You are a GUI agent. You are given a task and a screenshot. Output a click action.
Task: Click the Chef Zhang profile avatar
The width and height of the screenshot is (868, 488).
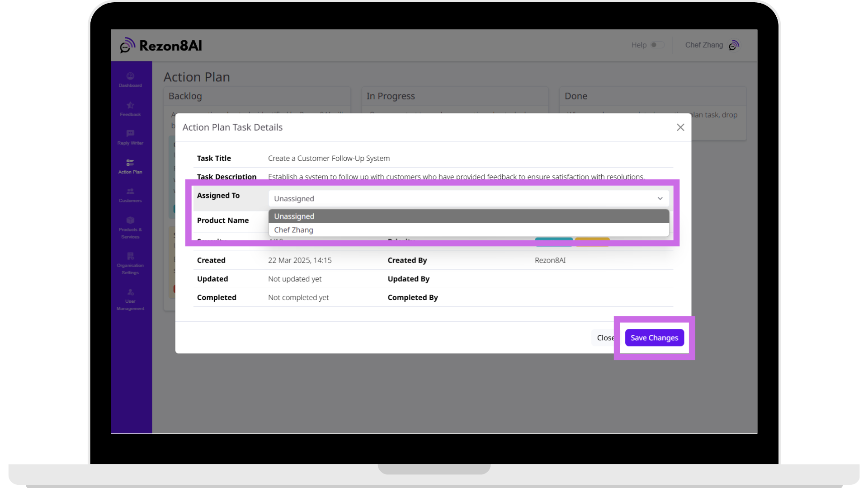pos(734,45)
